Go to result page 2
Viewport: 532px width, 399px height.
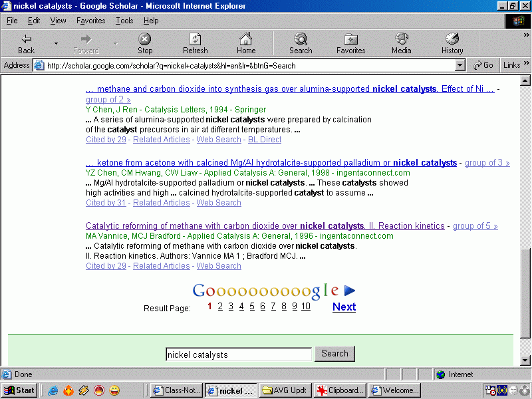220,307
